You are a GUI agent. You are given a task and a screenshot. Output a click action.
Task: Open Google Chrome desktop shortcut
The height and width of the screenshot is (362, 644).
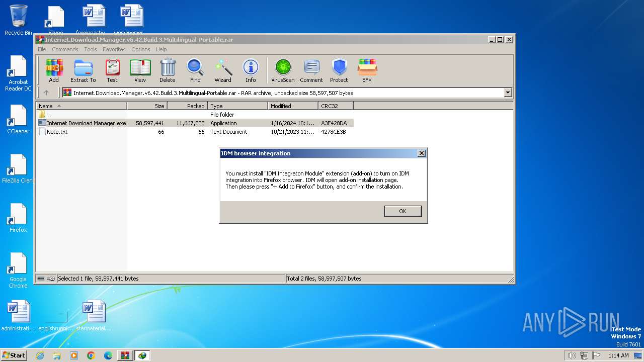pyautogui.click(x=18, y=270)
